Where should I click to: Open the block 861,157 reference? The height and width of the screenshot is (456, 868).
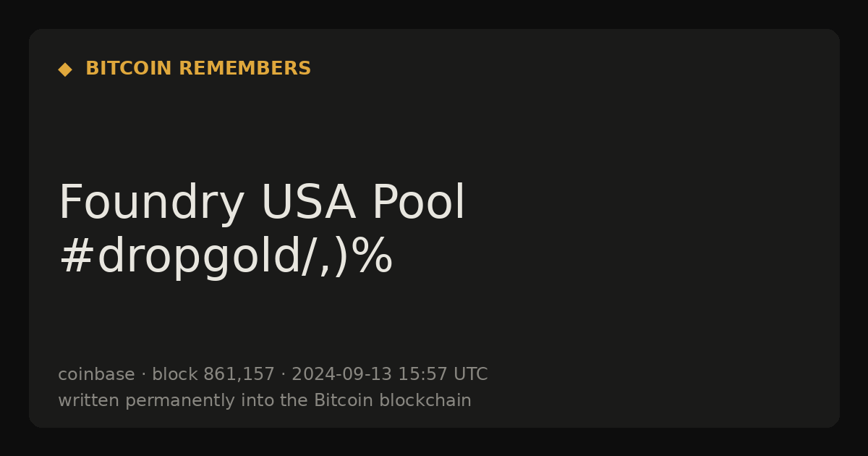pyautogui.click(x=213, y=375)
